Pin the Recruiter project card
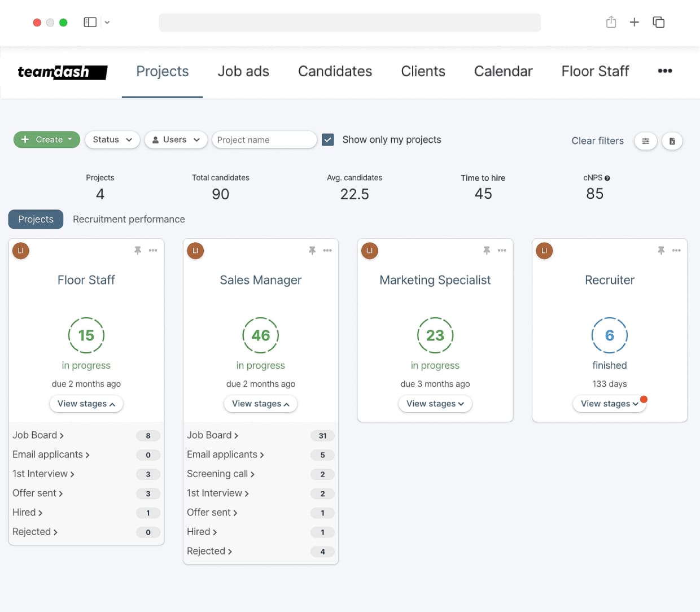The width and height of the screenshot is (700, 612). (x=661, y=250)
